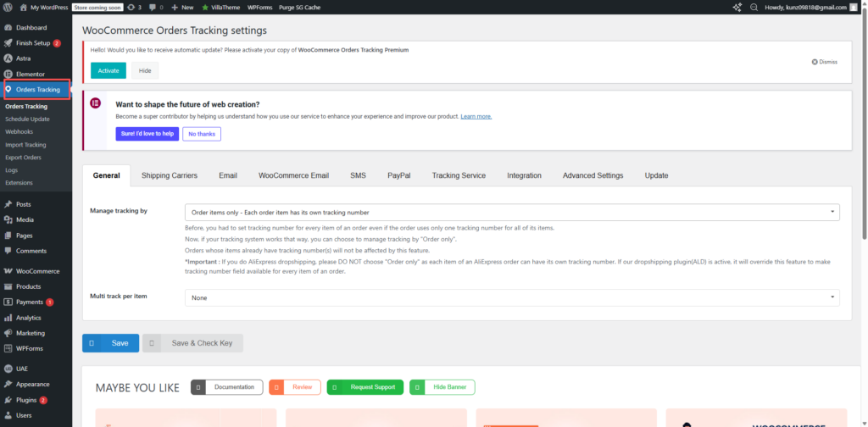
Task: Open the Payments sidebar icon
Action: pyautogui.click(x=8, y=302)
